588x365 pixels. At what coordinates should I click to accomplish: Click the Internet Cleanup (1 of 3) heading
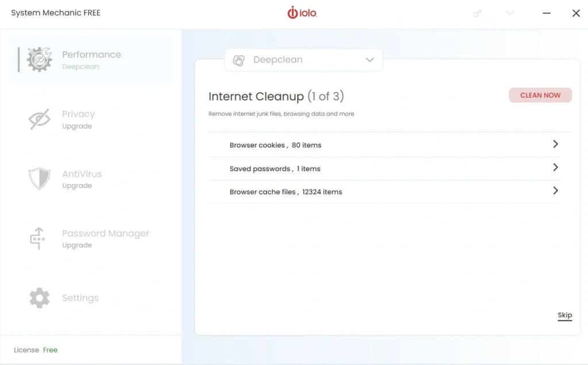click(276, 96)
